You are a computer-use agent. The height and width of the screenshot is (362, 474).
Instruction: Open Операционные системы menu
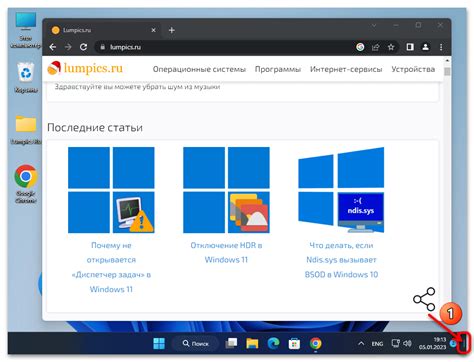point(199,69)
